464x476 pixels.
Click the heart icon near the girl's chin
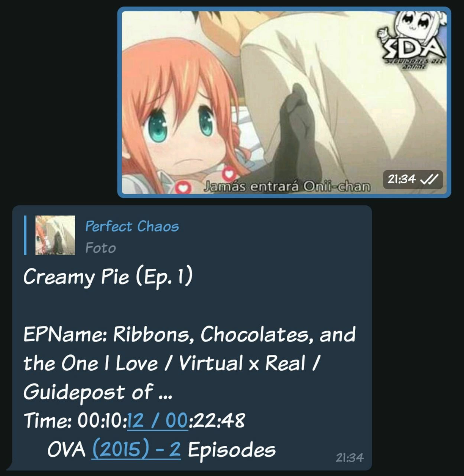[x=229, y=173]
